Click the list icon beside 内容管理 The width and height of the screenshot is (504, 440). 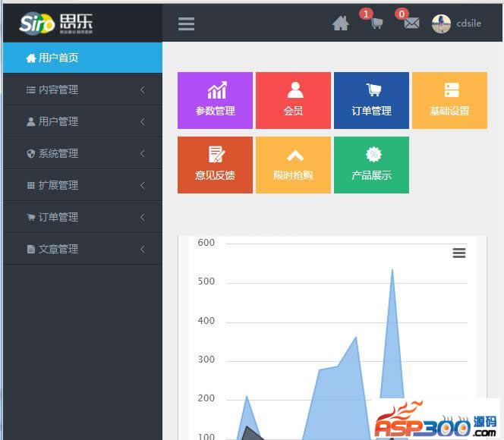pyautogui.click(x=31, y=90)
